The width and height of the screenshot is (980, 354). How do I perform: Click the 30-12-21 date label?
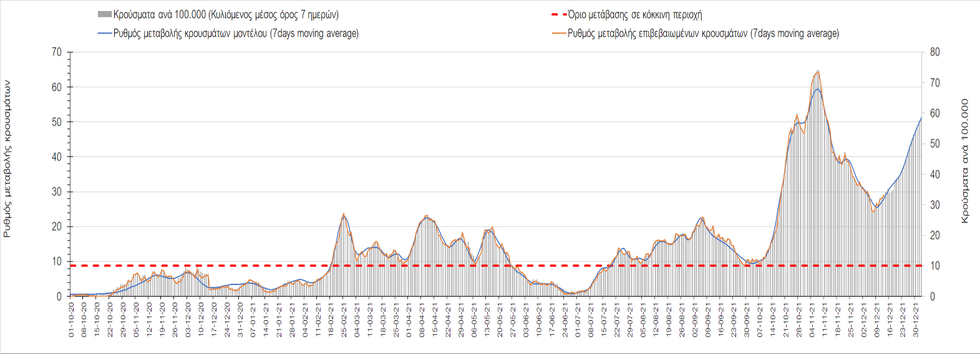tap(916, 320)
